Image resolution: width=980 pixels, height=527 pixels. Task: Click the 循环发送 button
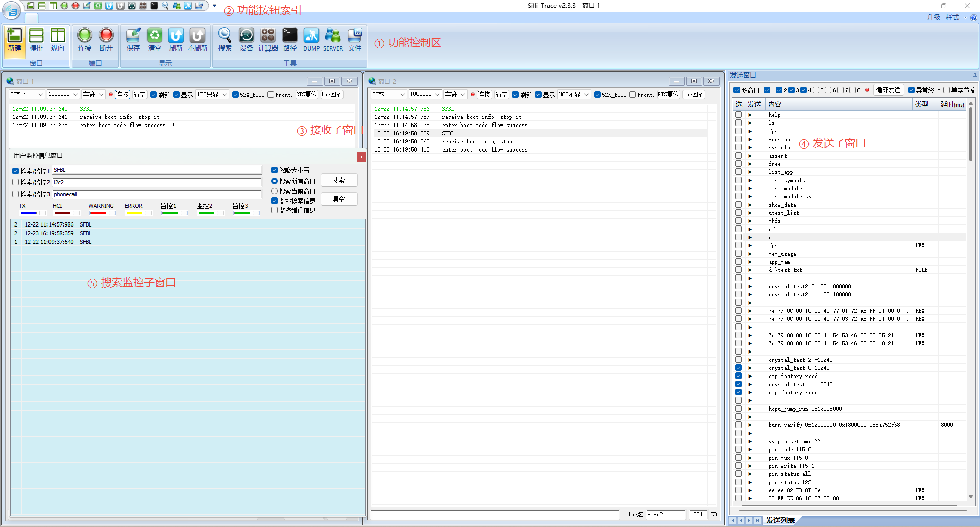pyautogui.click(x=888, y=90)
